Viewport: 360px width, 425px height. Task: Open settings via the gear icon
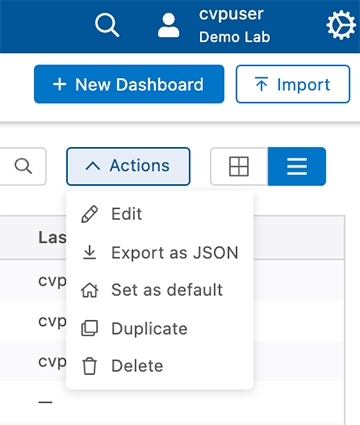point(341,25)
